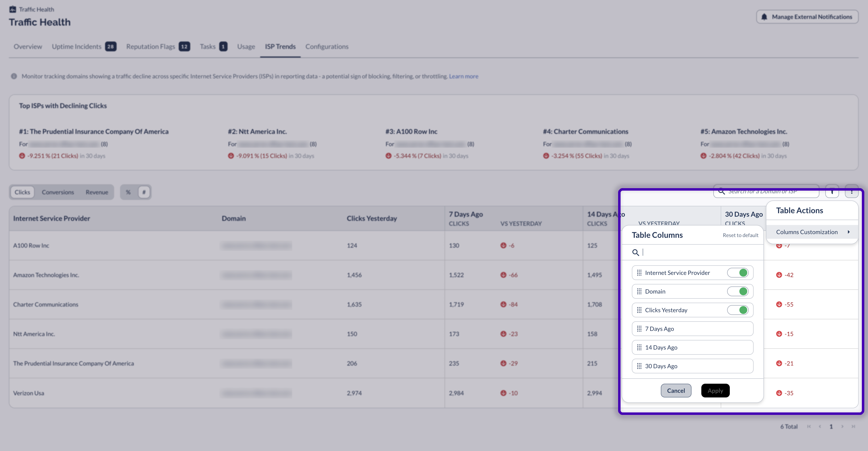The image size is (868, 451).
Task: Click the drag handle beside 30 Days Ago
Action: click(639, 366)
